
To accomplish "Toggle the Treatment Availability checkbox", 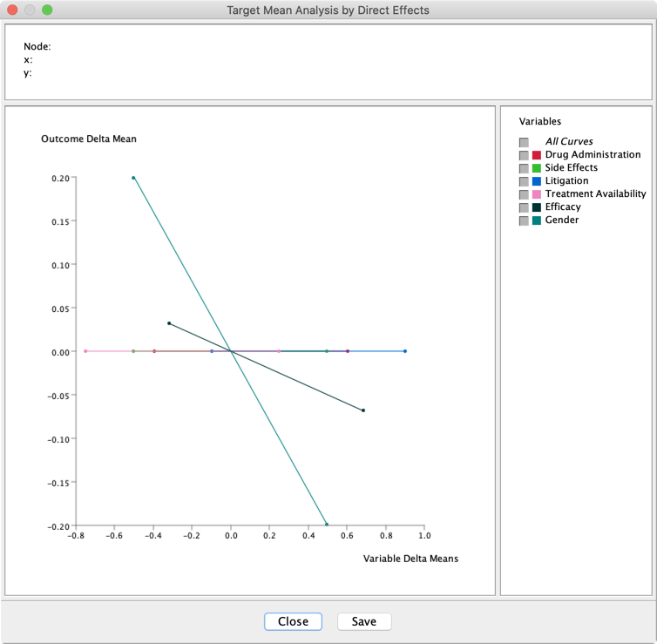I will point(524,194).
